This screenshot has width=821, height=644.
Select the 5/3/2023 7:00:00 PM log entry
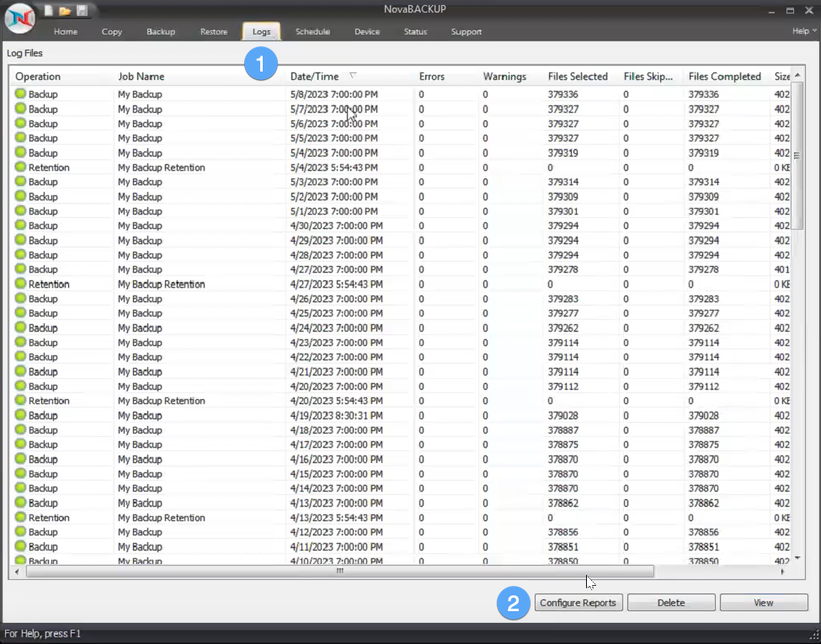tap(400, 182)
